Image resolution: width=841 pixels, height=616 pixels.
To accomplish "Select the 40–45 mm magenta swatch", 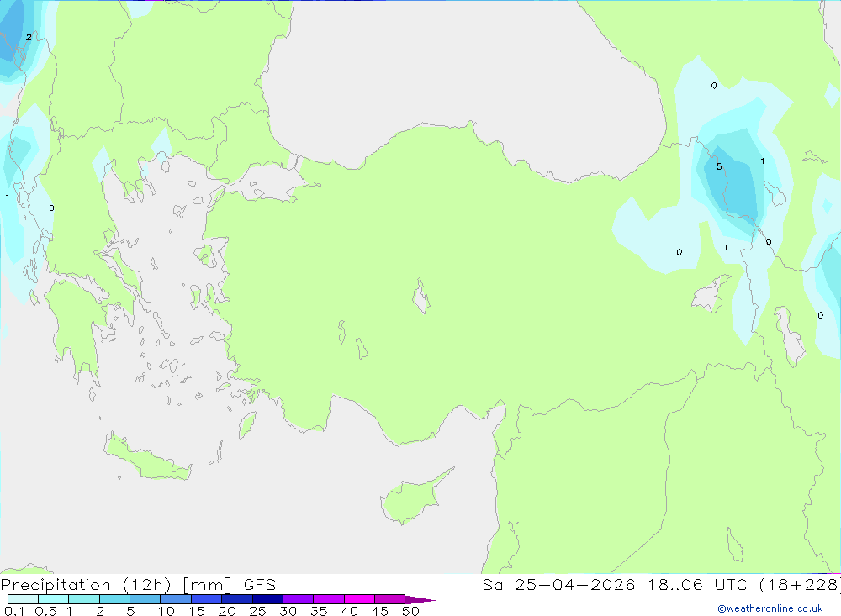I will coord(359,599).
